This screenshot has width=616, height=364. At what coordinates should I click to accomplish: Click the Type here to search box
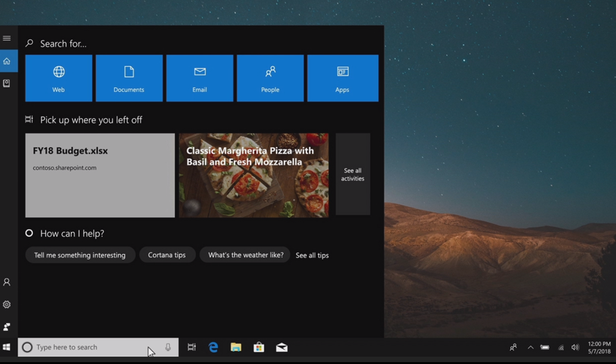(90, 347)
